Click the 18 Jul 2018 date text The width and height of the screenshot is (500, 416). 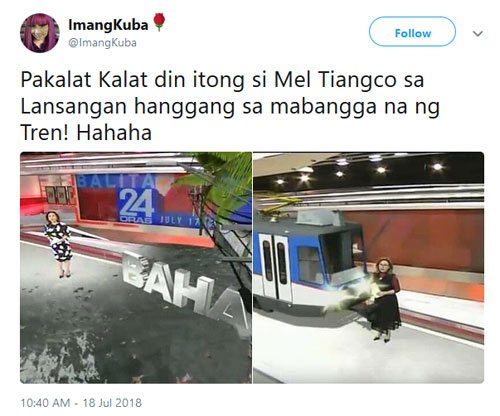point(112,403)
